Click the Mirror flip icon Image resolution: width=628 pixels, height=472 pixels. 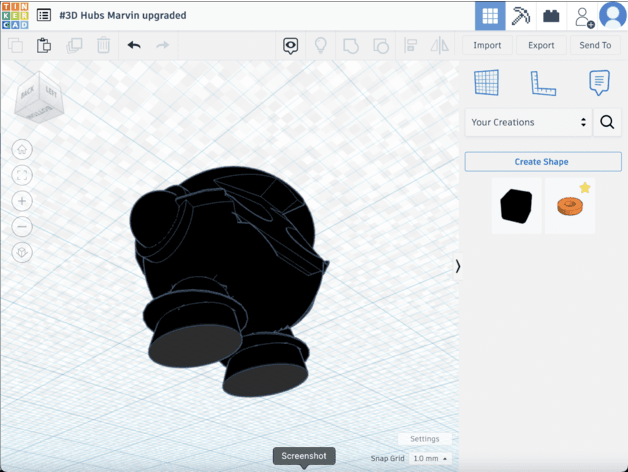(x=440, y=45)
